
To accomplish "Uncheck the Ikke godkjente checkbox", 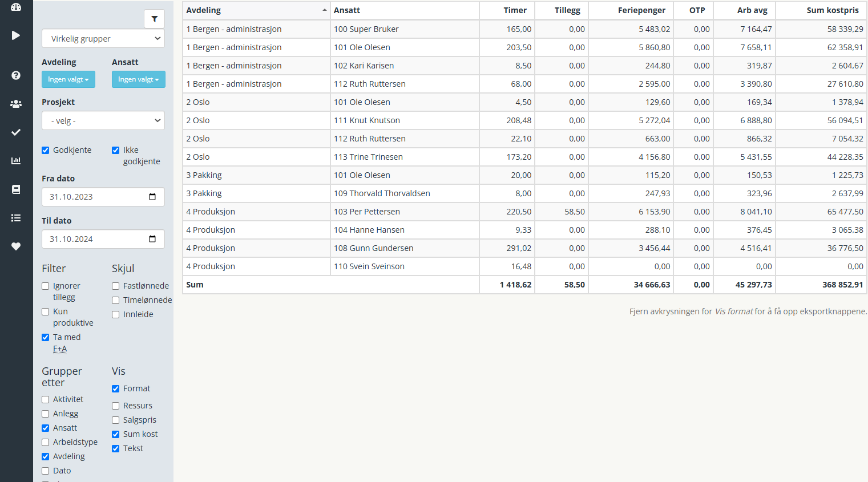I will [x=116, y=151].
